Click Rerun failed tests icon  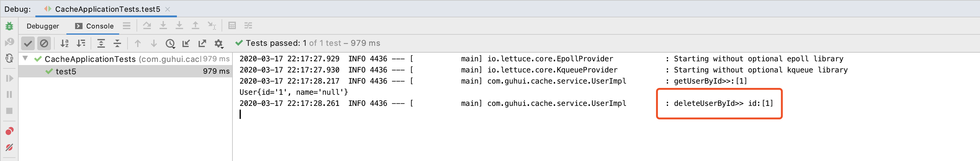pos(9,42)
